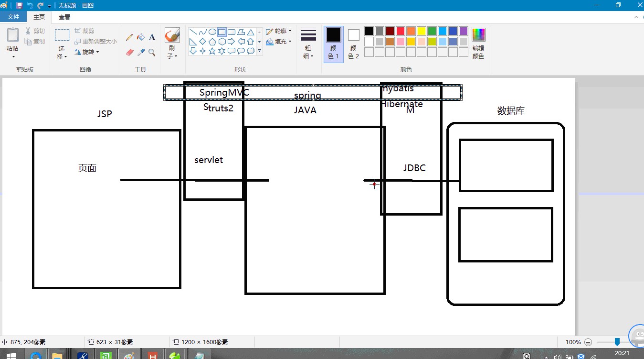The height and width of the screenshot is (359, 644).
Task: Click the Undo arrow in the title bar
Action: click(x=30, y=5)
